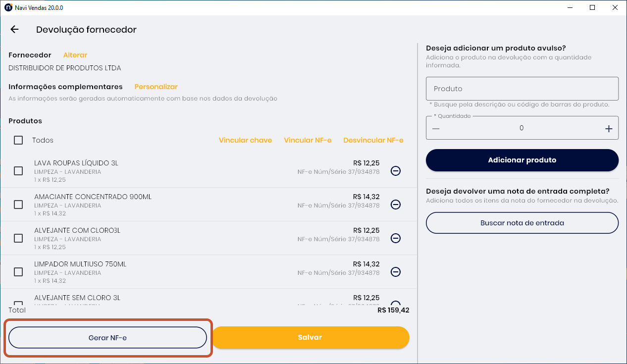
Task: Check the LAVA ROUPAS LÍQUIDO 3L checkbox
Action: pos(18,171)
